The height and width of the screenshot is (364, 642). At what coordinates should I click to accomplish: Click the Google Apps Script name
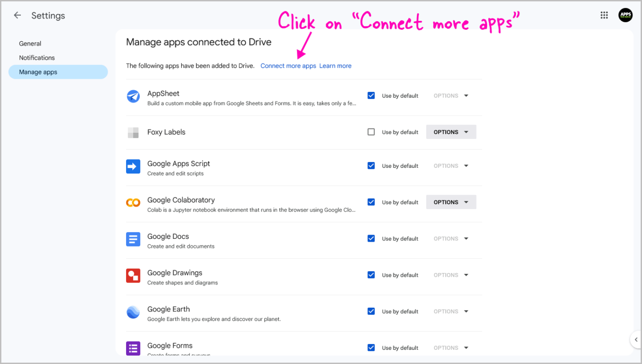[179, 164]
